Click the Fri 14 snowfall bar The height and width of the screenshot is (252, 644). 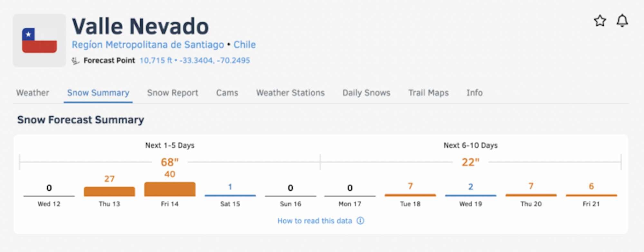tap(170, 189)
